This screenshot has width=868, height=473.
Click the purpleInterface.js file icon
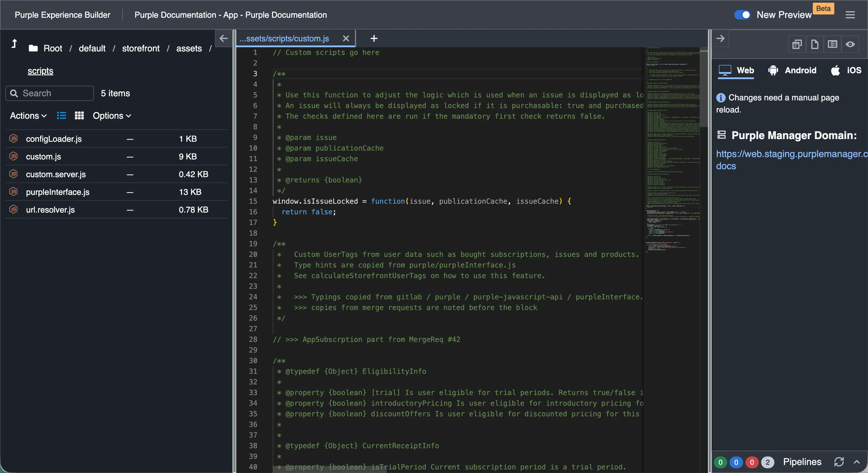(x=14, y=192)
